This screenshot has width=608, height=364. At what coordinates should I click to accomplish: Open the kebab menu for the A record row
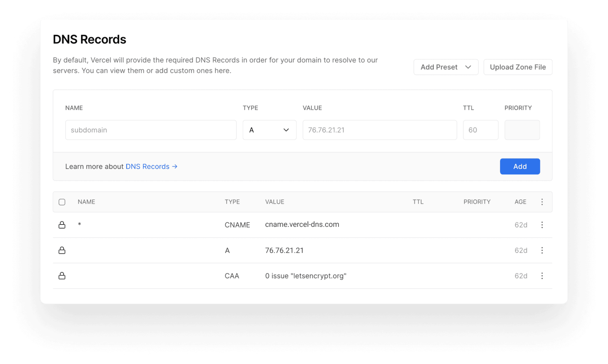[542, 250]
